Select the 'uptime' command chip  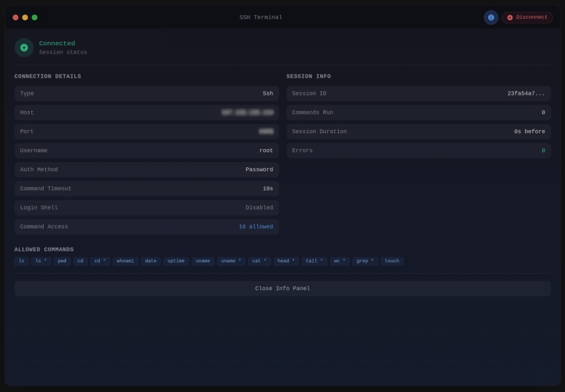176,261
